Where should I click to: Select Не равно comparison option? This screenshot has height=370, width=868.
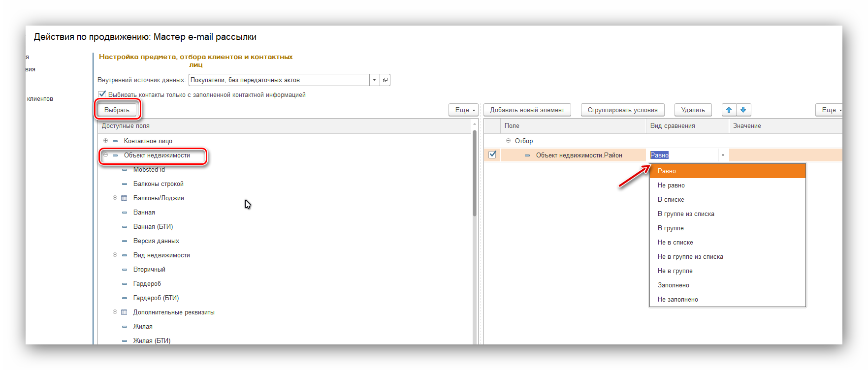click(728, 185)
